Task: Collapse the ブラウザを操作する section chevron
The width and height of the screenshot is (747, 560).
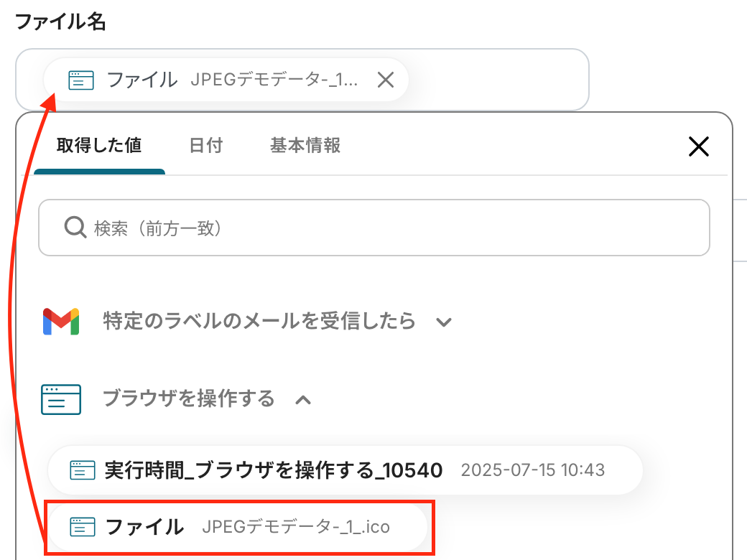Action: tap(304, 399)
